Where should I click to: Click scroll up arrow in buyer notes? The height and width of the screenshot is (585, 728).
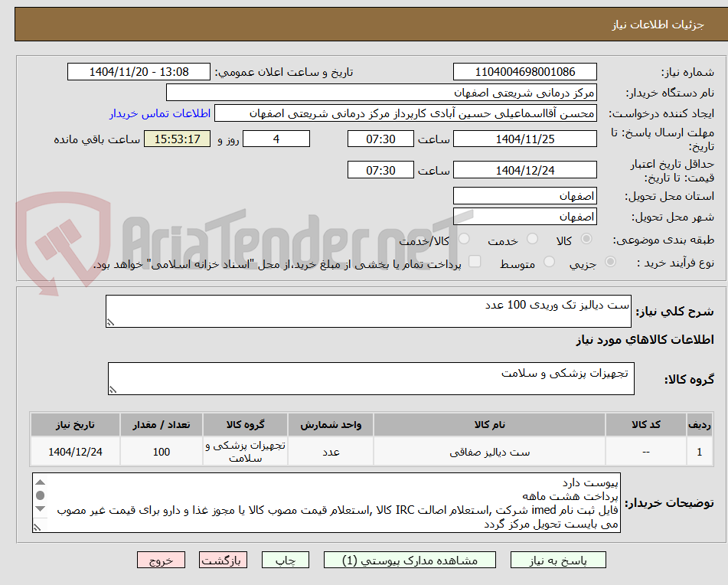click(x=41, y=482)
